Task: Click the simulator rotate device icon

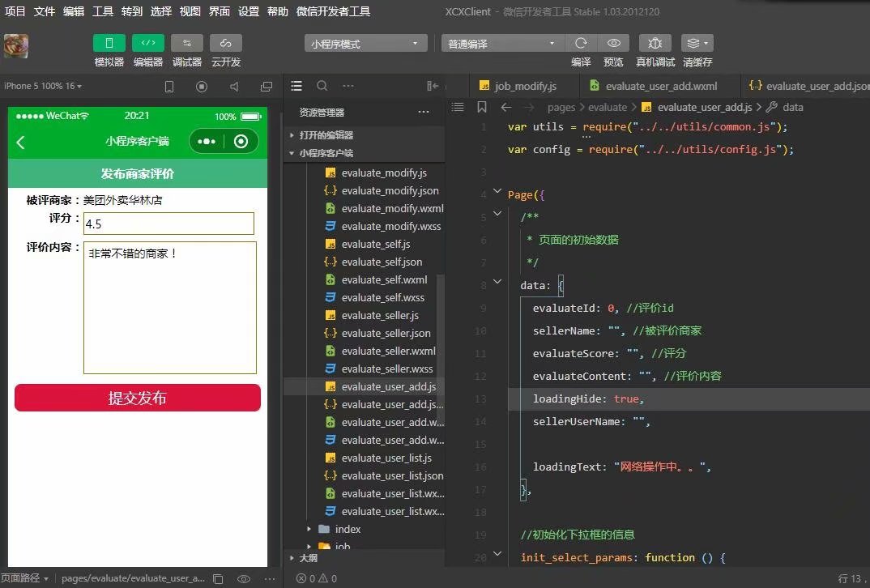Action: (x=169, y=87)
